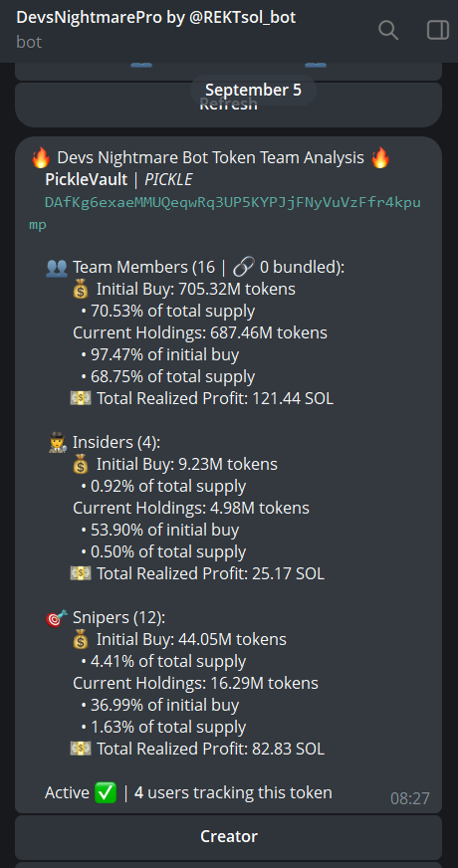Open DevsNightmarePro bot profile from header
The height and width of the screenshot is (868, 458).
click(156, 17)
